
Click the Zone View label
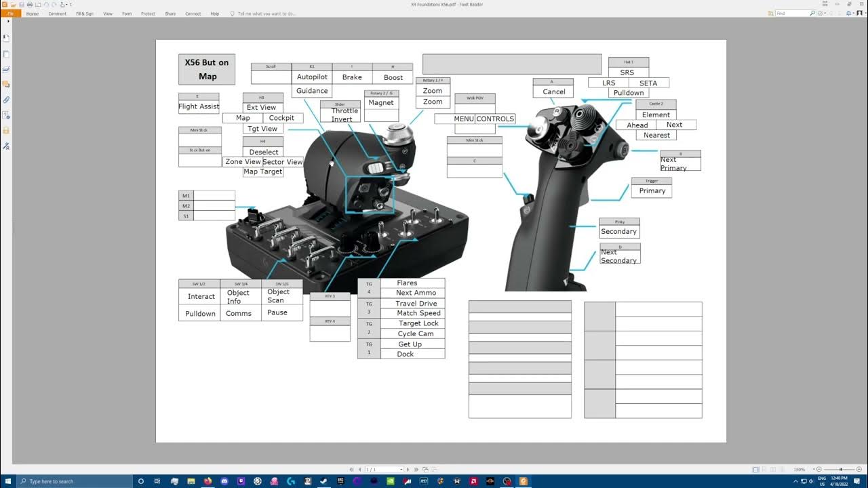[243, 162]
